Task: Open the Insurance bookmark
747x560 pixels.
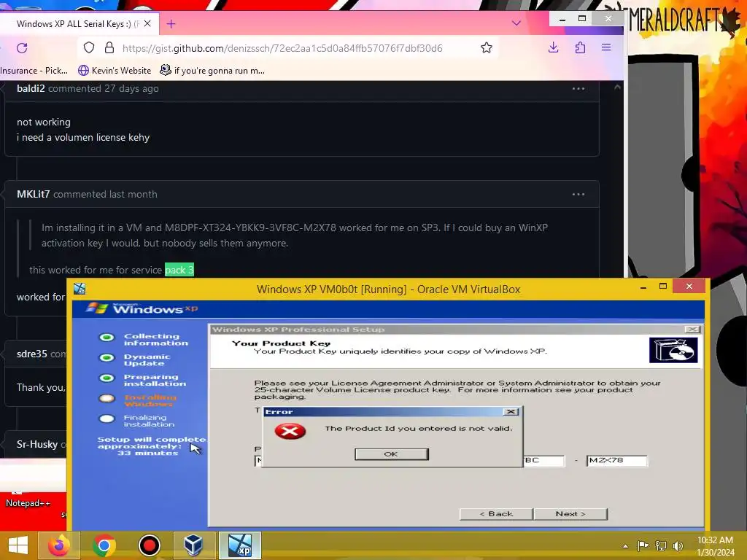Action: click(34, 71)
